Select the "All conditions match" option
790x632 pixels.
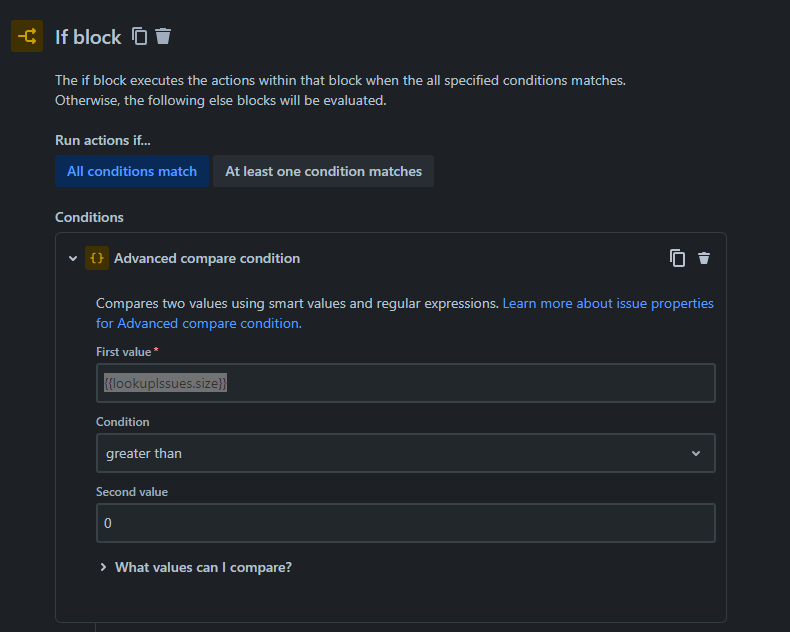(132, 171)
